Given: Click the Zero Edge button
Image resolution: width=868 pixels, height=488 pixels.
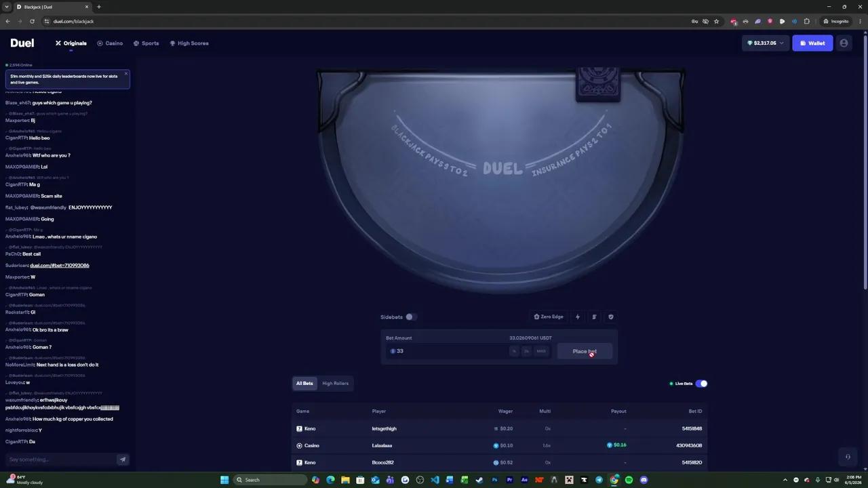Looking at the screenshot, I should point(549,317).
